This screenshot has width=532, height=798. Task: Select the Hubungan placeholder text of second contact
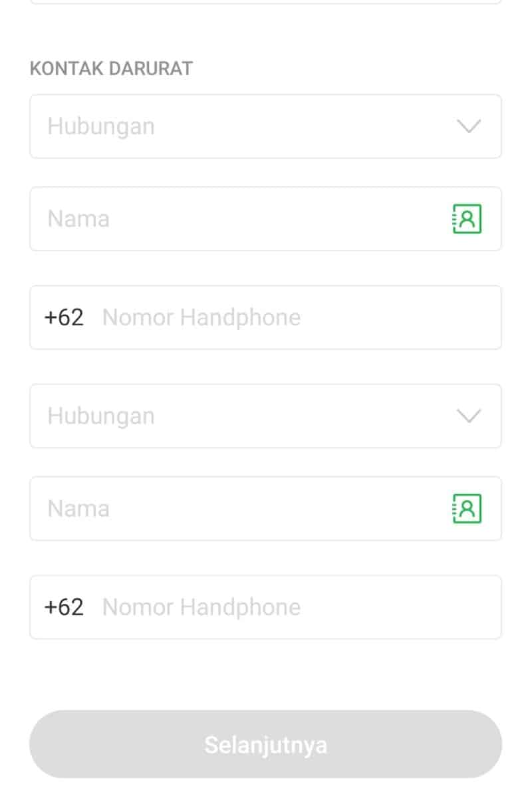[101, 416]
